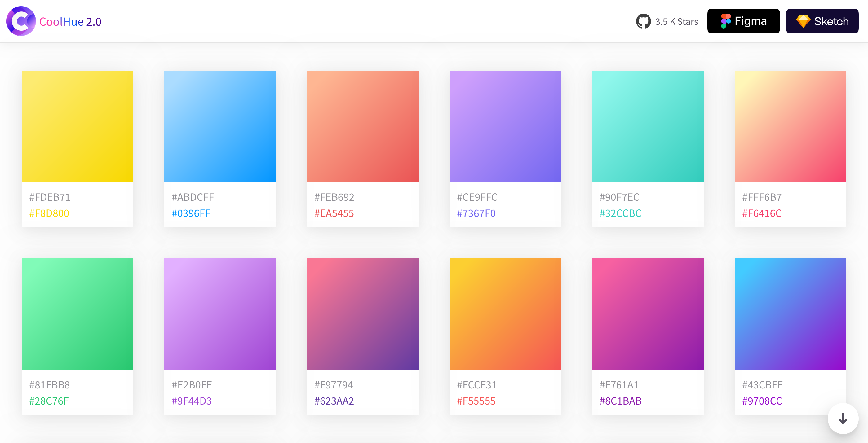Copy the hex code #0396FF

(191, 213)
